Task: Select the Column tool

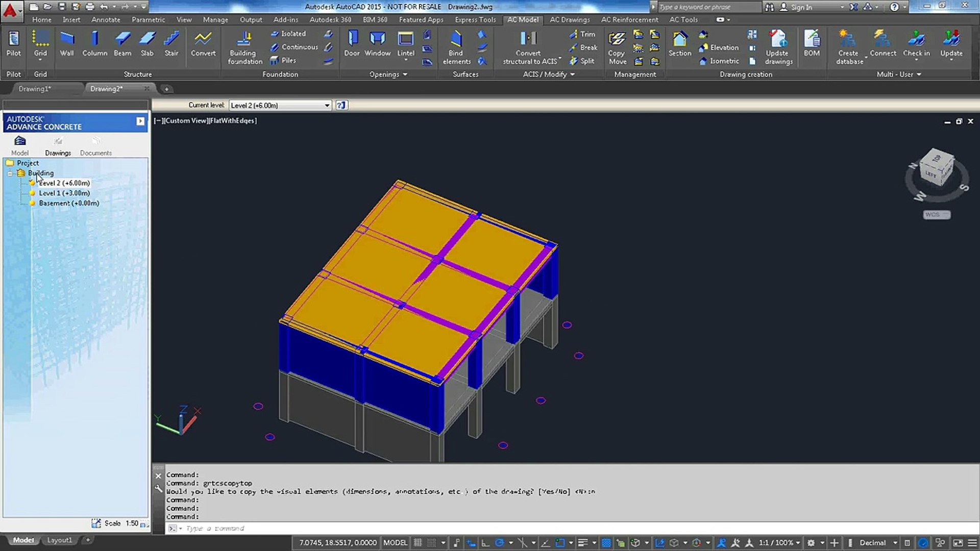Action: pyautogui.click(x=94, y=43)
